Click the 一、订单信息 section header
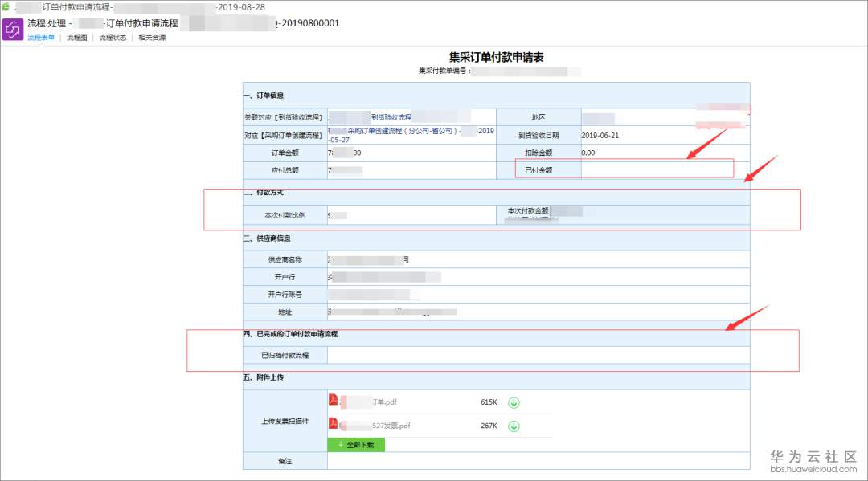Viewport: 868px width, 481px height. (x=264, y=96)
